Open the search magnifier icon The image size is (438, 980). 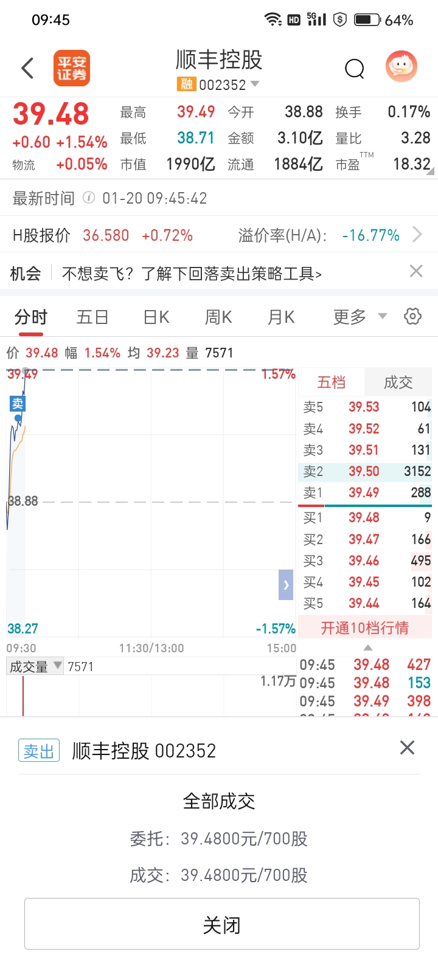(x=355, y=69)
